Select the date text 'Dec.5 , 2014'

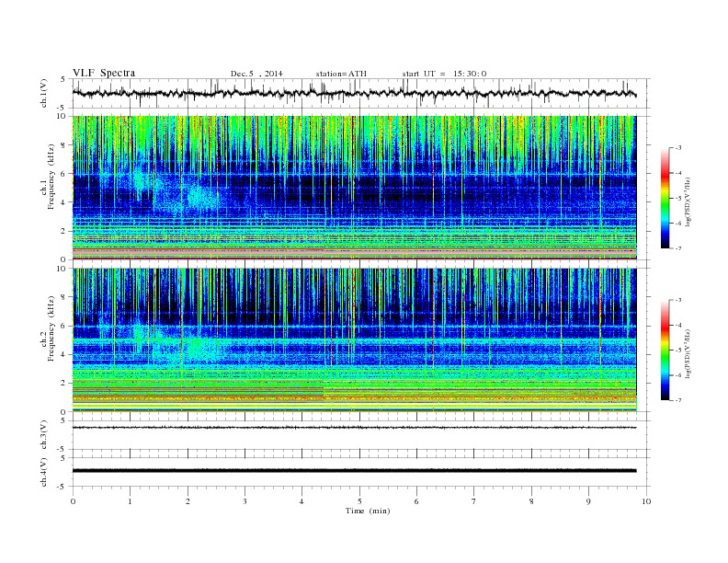pos(256,74)
